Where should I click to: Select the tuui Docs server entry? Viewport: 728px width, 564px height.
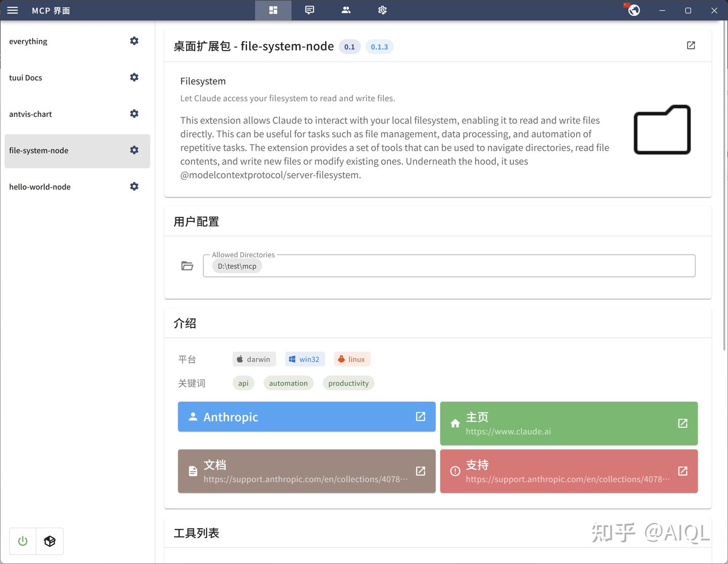coord(77,78)
